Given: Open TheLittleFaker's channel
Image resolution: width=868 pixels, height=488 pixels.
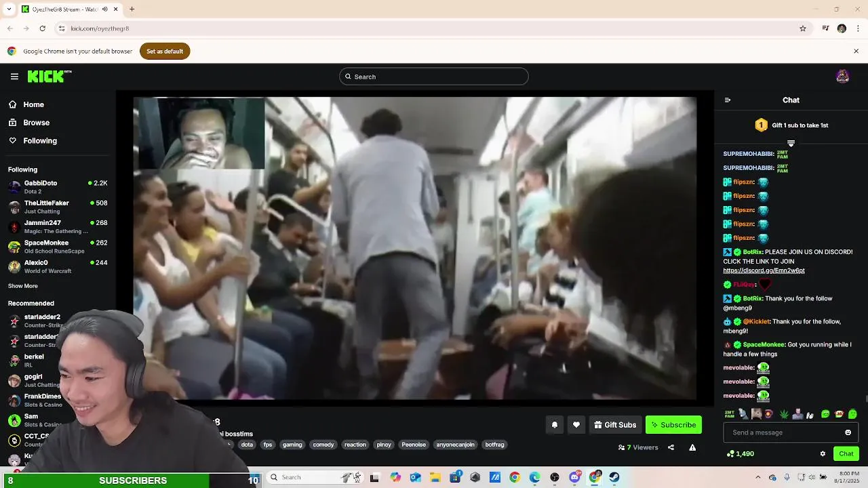Looking at the screenshot, I should point(58,207).
